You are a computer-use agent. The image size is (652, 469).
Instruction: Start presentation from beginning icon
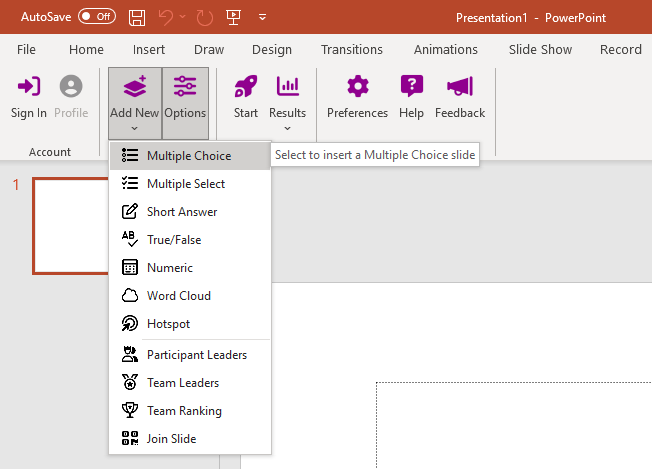233,17
